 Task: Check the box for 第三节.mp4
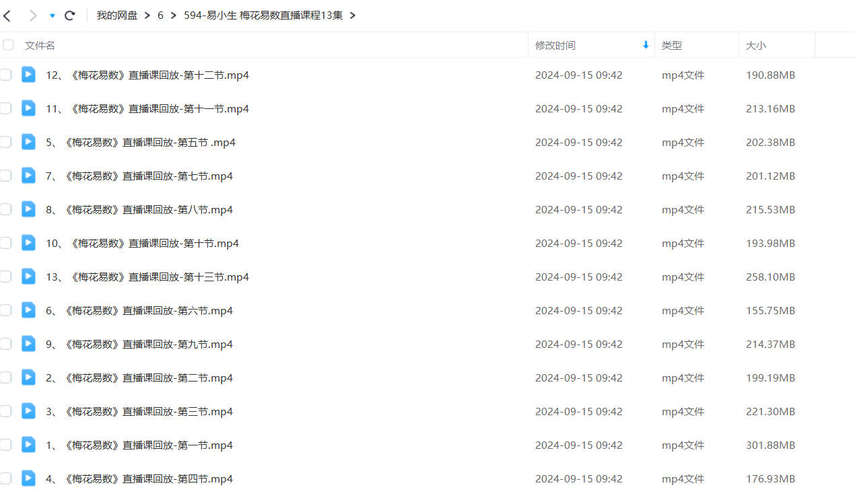[x=5, y=411]
